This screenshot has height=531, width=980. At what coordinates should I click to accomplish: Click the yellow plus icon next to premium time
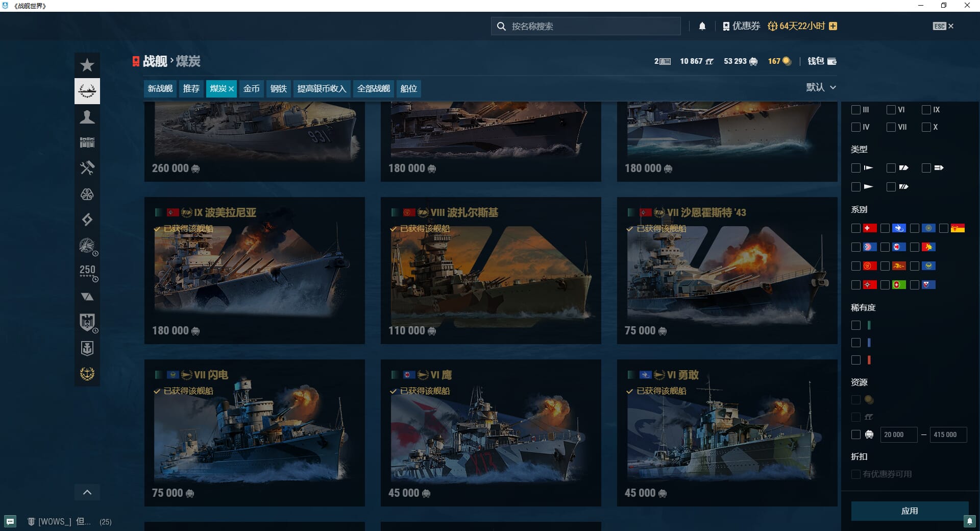click(x=833, y=26)
